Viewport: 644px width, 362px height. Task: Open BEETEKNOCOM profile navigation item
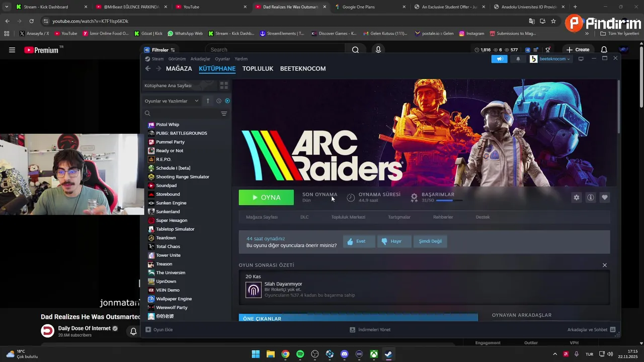pyautogui.click(x=303, y=68)
